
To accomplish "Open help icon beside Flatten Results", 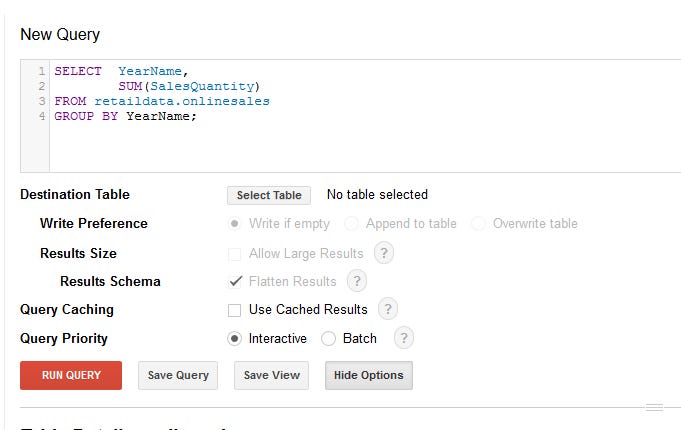I will click(x=356, y=281).
